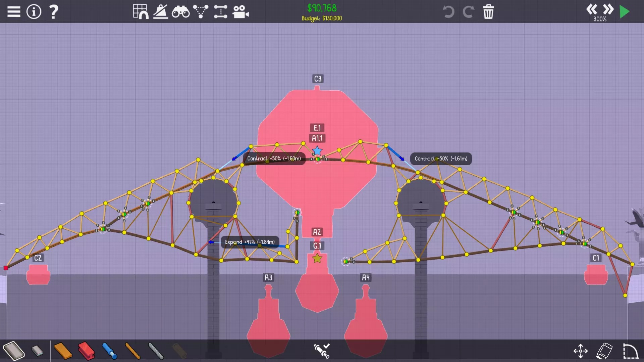This screenshot has height=362, width=644.
Task: Click the blue star checkpoint marker
Action: tap(317, 151)
